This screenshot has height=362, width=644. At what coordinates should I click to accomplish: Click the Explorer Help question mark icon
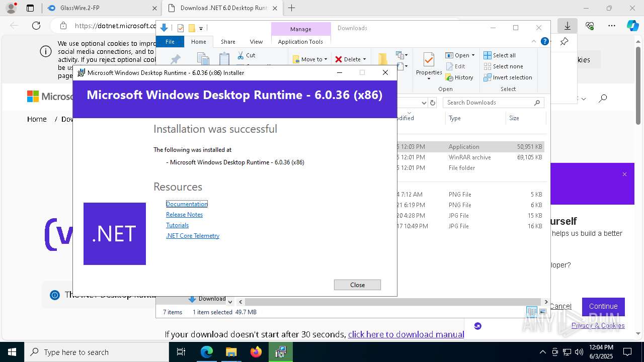click(544, 41)
